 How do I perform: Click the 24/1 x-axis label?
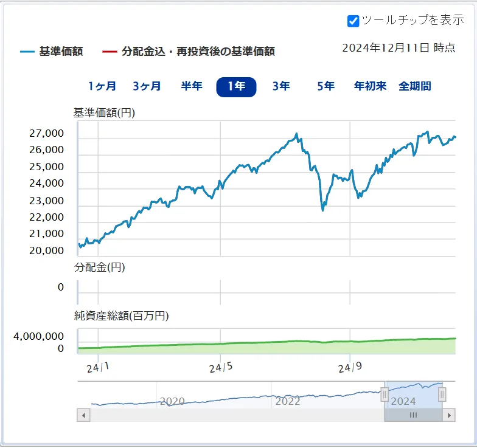click(x=97, y=368)
